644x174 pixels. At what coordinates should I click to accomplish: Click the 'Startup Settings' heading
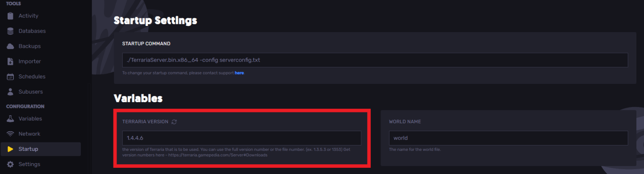point(155,21)
